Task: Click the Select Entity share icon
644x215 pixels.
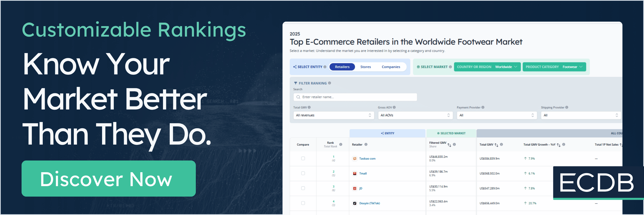Action: 295,67
